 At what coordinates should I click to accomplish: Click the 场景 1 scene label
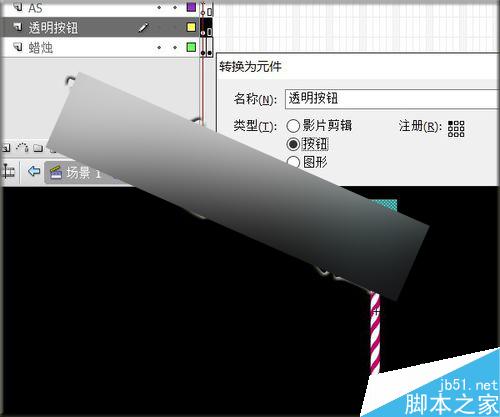[x=83, y=173]
